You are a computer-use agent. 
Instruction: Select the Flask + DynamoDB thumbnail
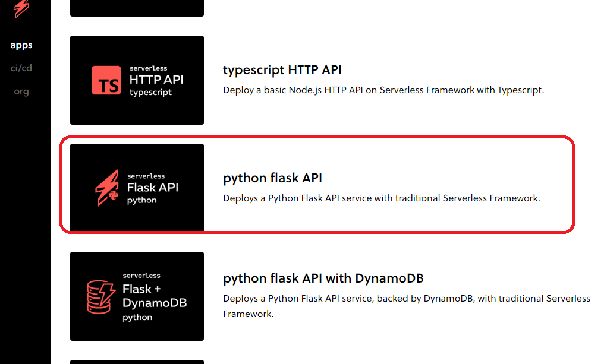point(137,296)
